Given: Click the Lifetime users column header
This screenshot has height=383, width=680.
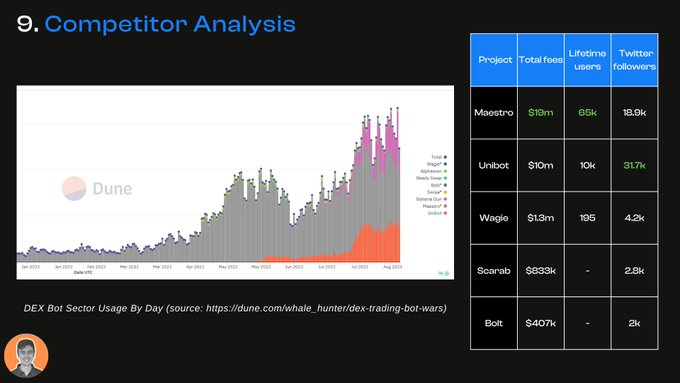Looking at the screenshot, I should [x=588, y=60].
